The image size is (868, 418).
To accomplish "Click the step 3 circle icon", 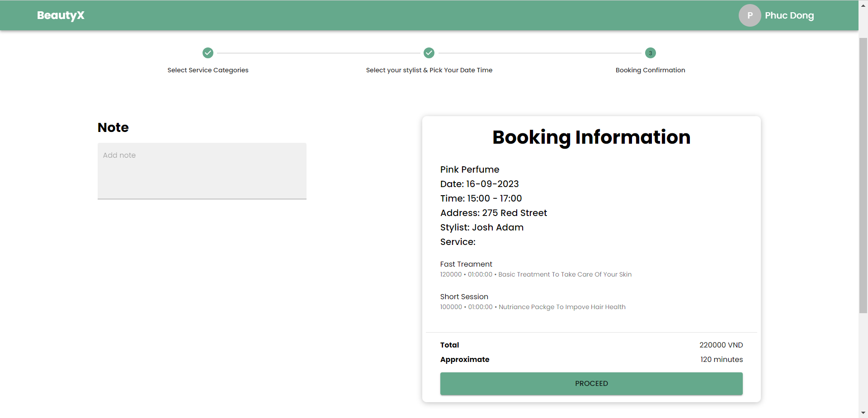I will [650, 53].
